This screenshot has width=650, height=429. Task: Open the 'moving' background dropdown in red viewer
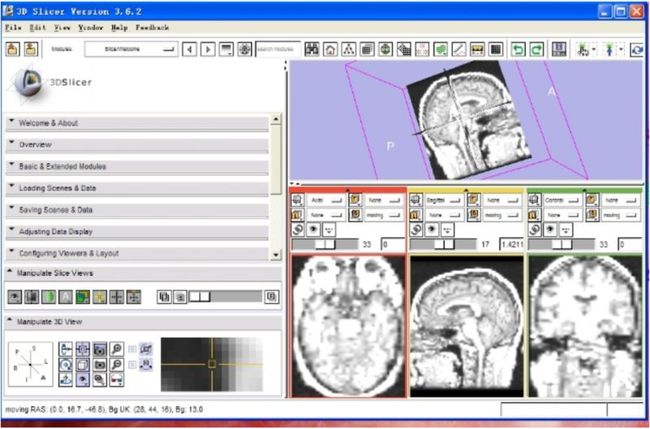pyautogui.click(x=384, y=215)
